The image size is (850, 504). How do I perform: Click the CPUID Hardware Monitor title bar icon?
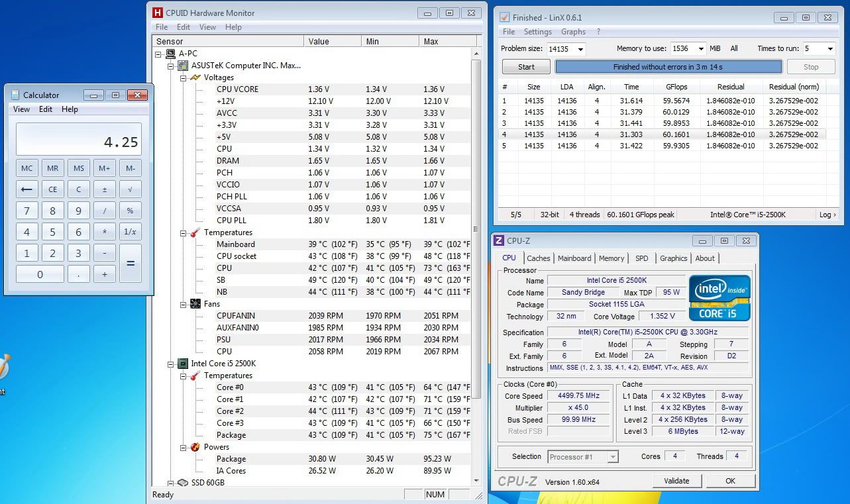(158, 13)
